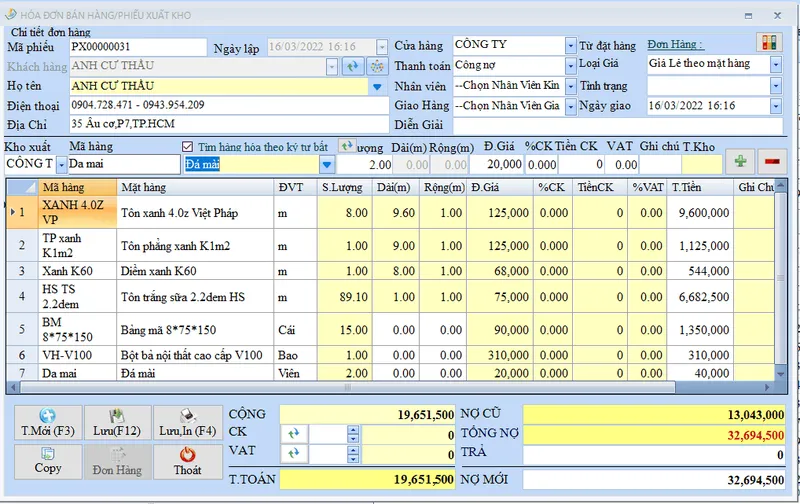
Task: Toggle Tìm hàng hóa theo ký tự checkbox
Action: (x=187, y=147)
